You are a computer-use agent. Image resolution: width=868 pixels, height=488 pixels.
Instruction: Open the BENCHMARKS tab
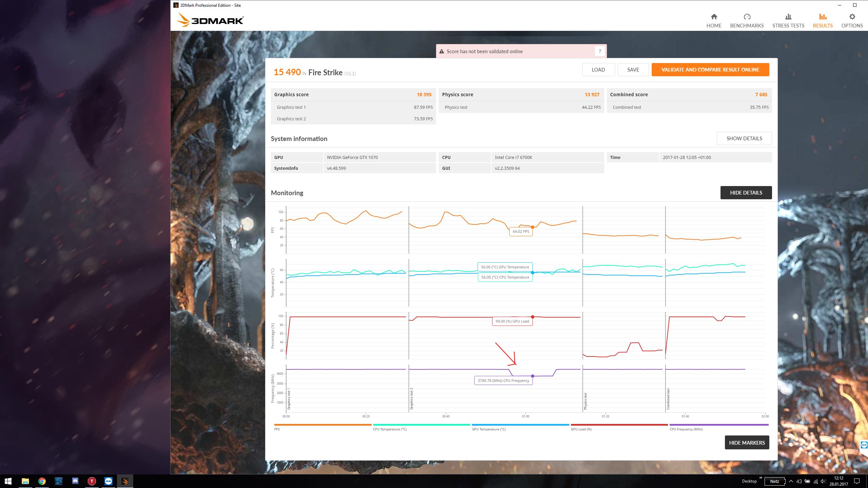click(x=747, y=21)
